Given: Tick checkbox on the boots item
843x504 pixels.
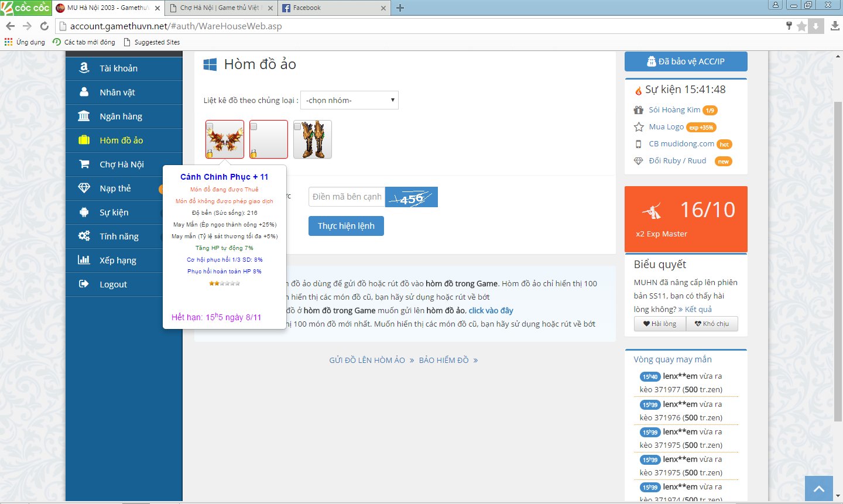Looking at the screenshot, I should (x=297, y=126).
